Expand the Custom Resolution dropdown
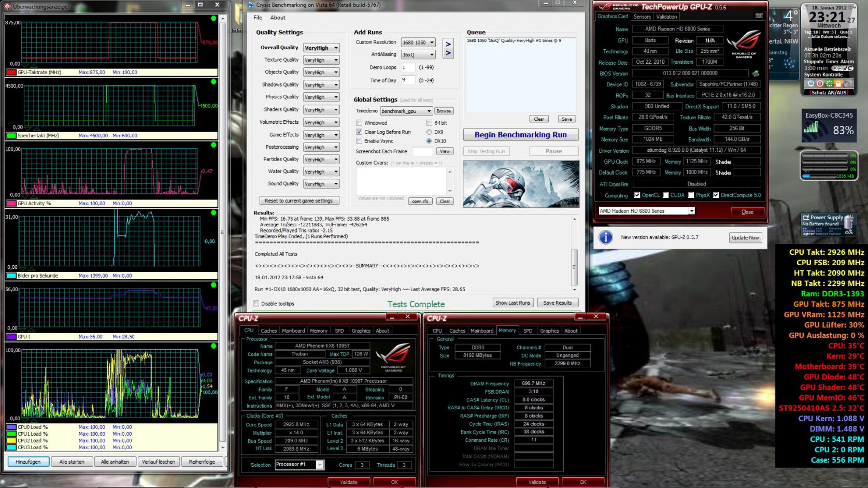Viewport: 868px width, 488px height. 418,42
